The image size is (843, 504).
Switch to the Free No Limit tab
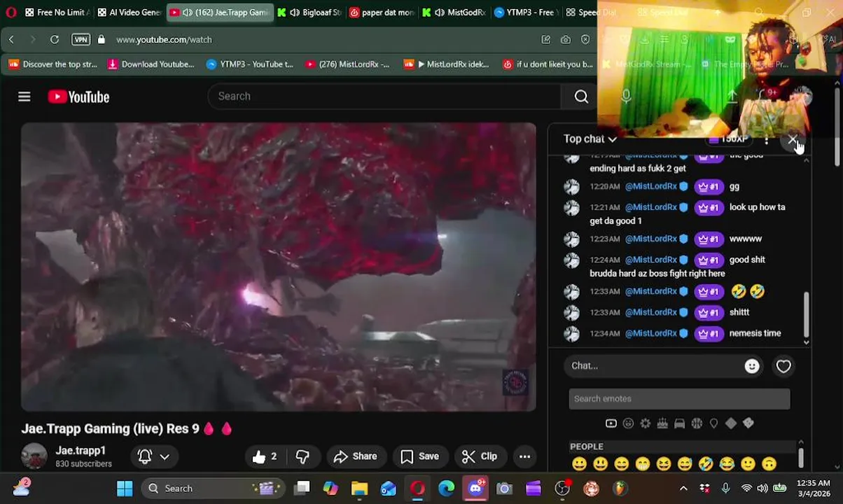(57, 13)
